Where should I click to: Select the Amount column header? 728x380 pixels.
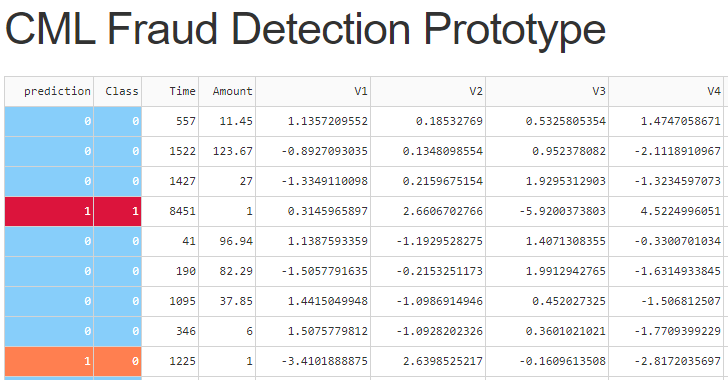pos(227,92)
